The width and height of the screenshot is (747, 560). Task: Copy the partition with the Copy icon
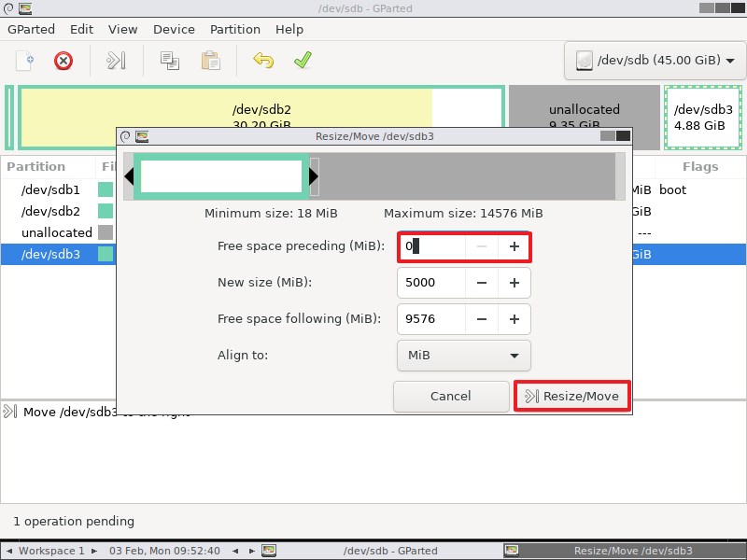(x=169, y=60)
